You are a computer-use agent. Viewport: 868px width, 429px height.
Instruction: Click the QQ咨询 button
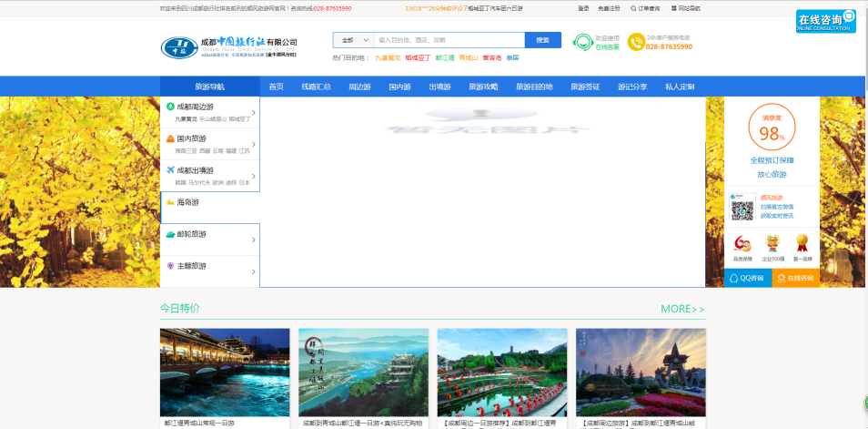click(747, 278)
